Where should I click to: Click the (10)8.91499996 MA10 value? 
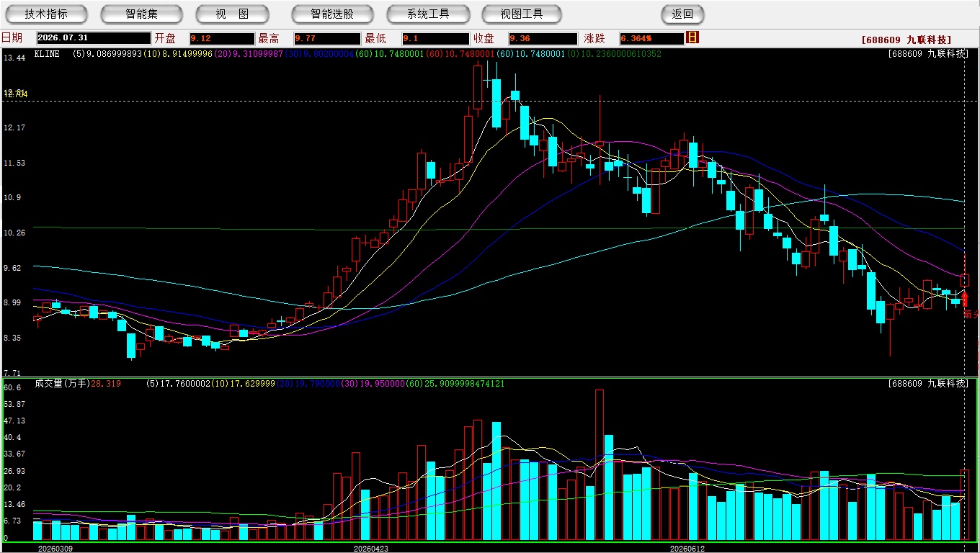click(179, 54)
